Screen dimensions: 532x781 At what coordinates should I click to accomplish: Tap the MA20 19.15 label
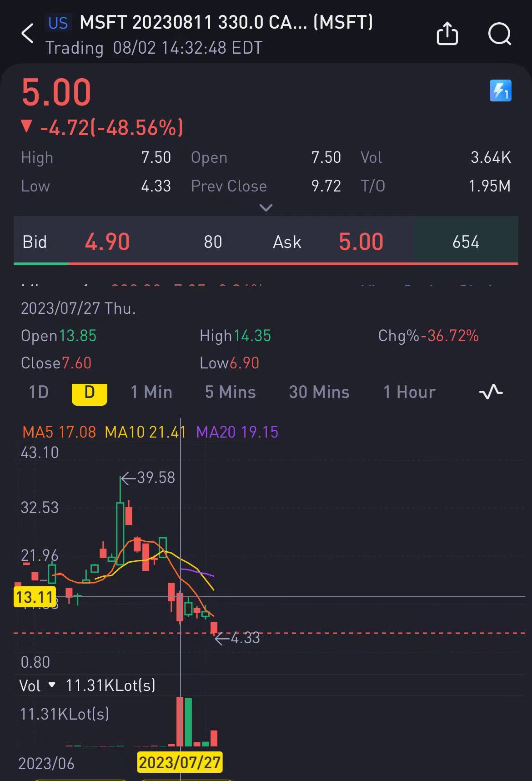(x=237, y=432)
